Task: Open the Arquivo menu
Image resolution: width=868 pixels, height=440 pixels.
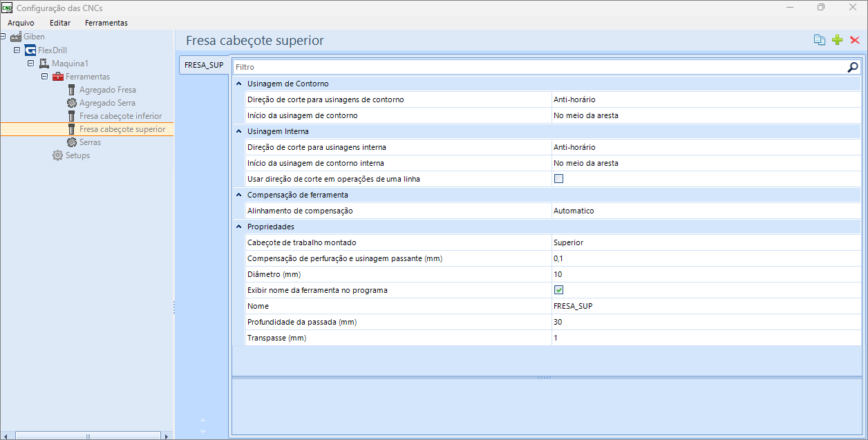Action: [21, 23]
